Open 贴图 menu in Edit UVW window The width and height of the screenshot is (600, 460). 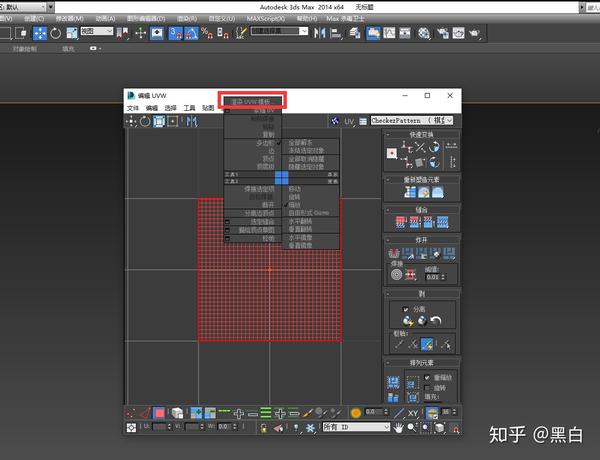(x=208, y=108)
